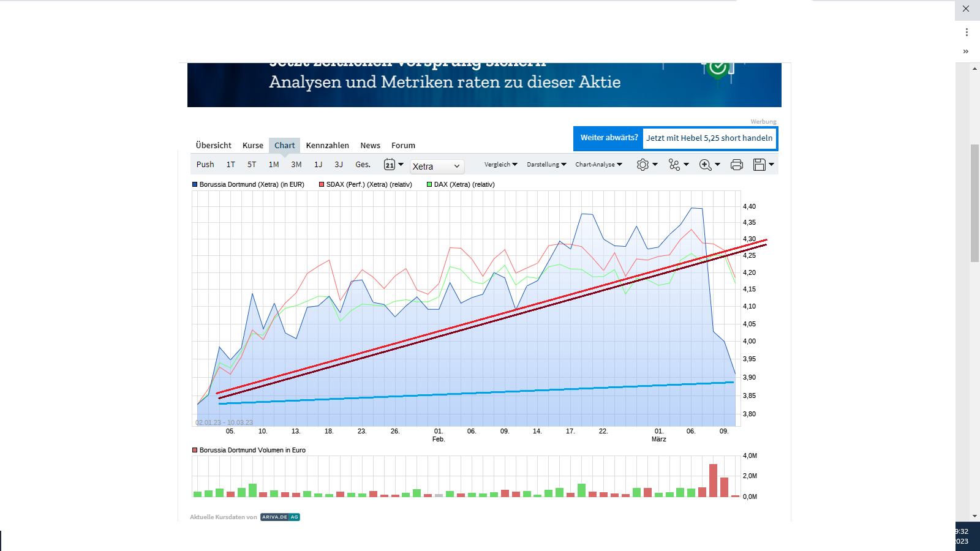Screen dimensions: 980x551
Task: Click the 4,40 price axis label
Action: pos(750,207)
